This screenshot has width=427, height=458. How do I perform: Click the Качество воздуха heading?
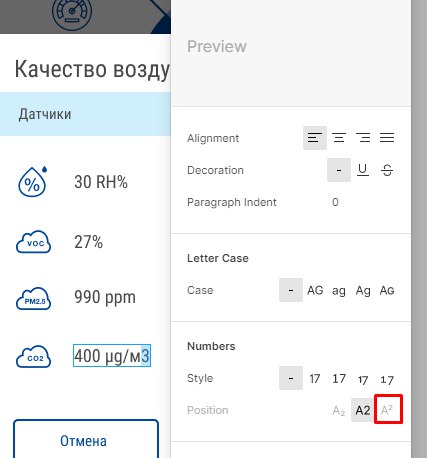pos(92,69)
